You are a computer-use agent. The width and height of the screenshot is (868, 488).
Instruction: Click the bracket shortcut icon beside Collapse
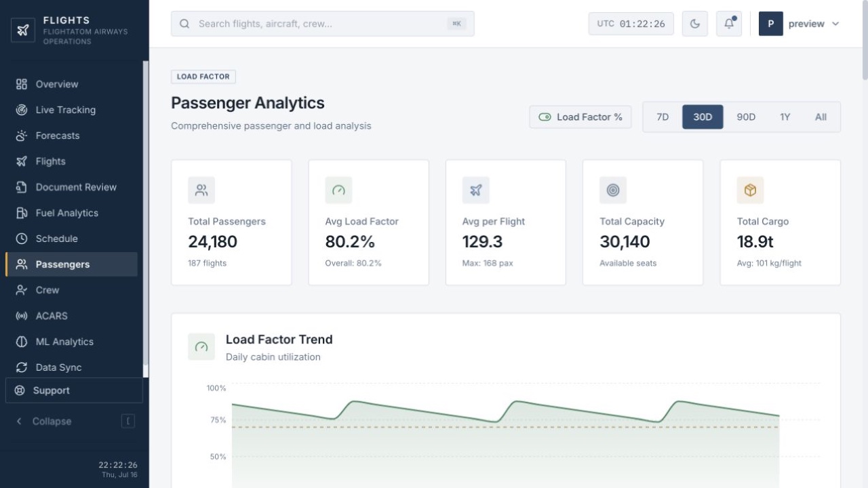(x=128, y=421)
